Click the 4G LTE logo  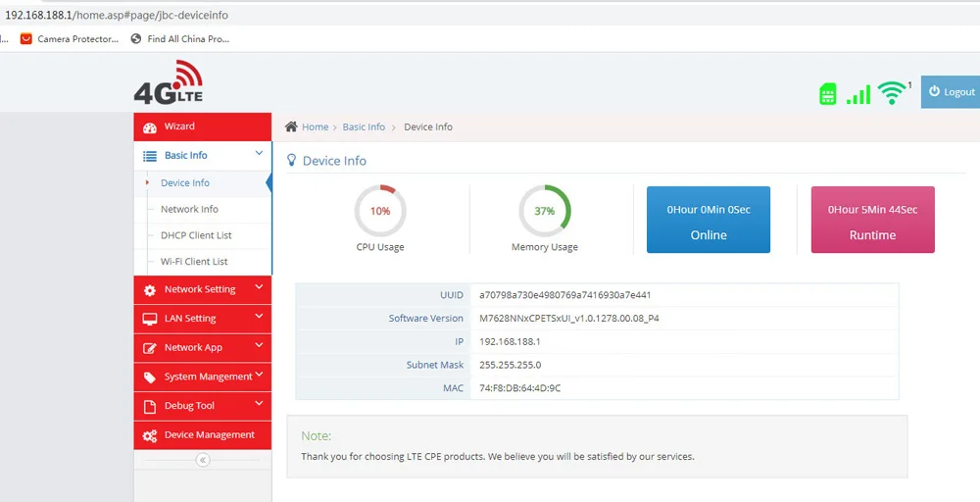click(x=169, y=82)
